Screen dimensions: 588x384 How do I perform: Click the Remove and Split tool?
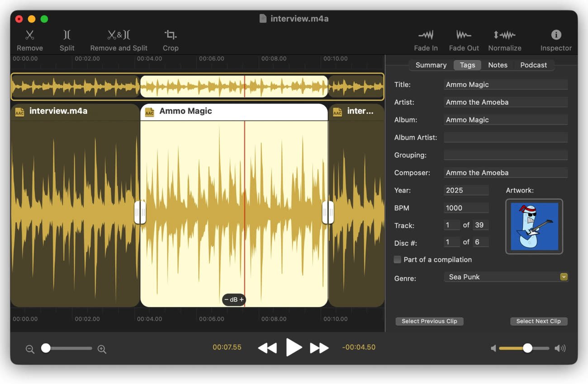tap(119, 35)
